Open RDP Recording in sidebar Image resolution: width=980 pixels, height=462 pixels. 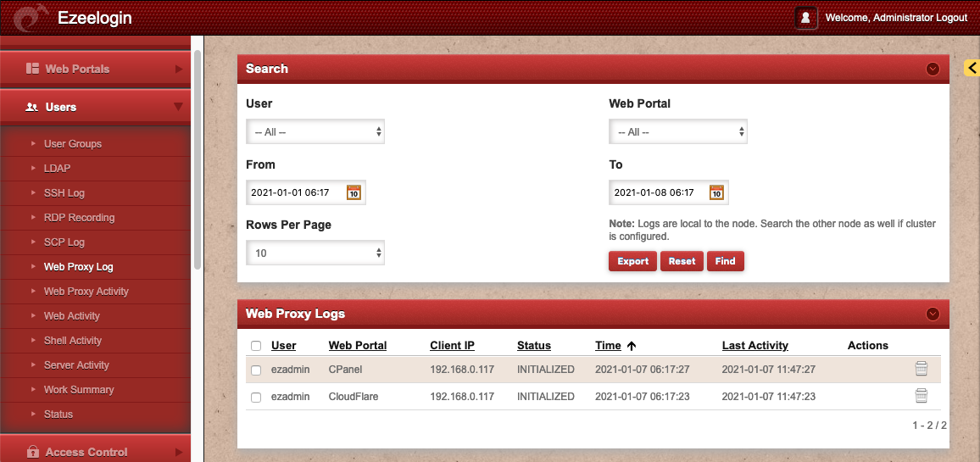pyautogui.click(x=79, y=218)
